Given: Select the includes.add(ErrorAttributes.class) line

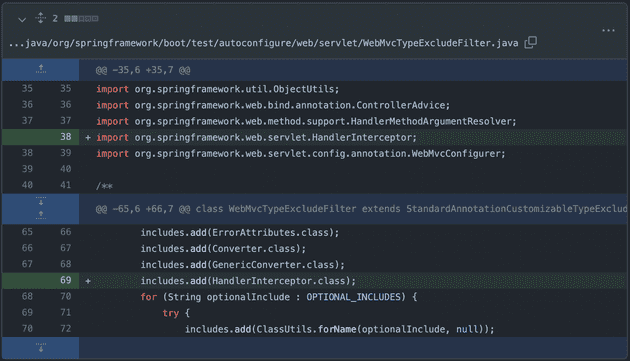Looking at the screenshot, I should [x=239, y=232].
